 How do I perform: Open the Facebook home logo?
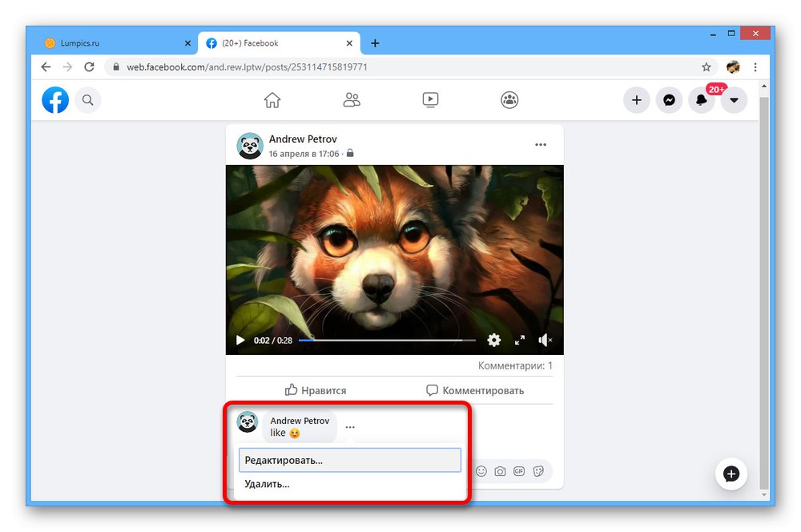coord(55,99)
